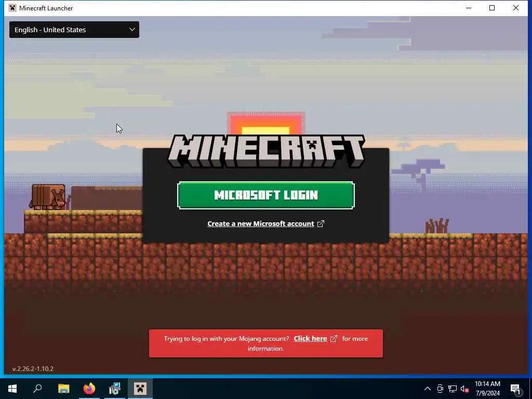The height and width of the screenshot is (399, 532).
Task: Click the Minecraft logo
Action: coord(266,151)
